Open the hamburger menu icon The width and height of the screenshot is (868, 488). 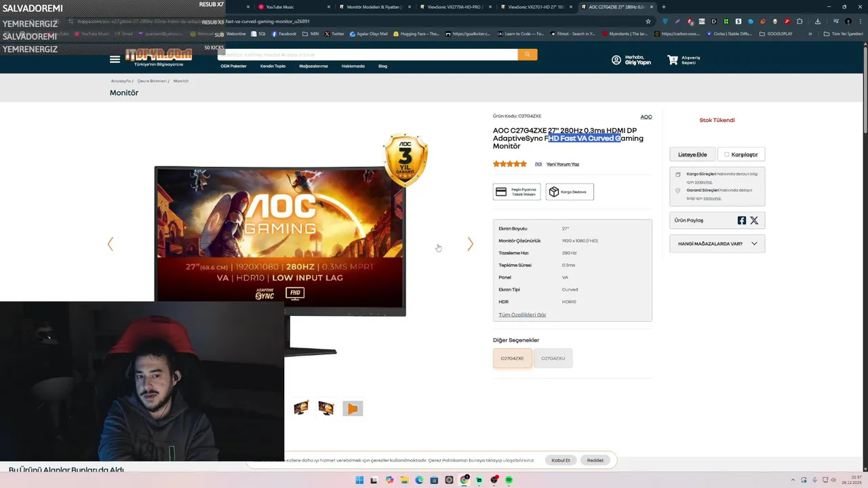click(115, 60)
